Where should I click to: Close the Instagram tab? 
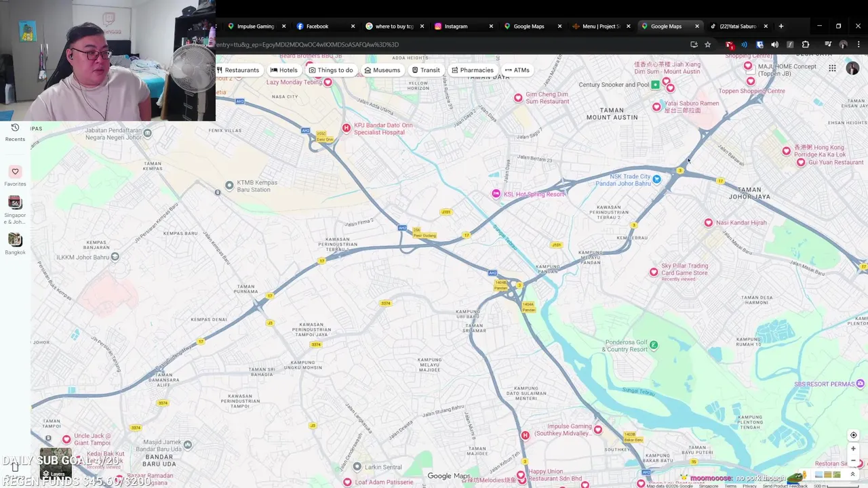point(491,26)
